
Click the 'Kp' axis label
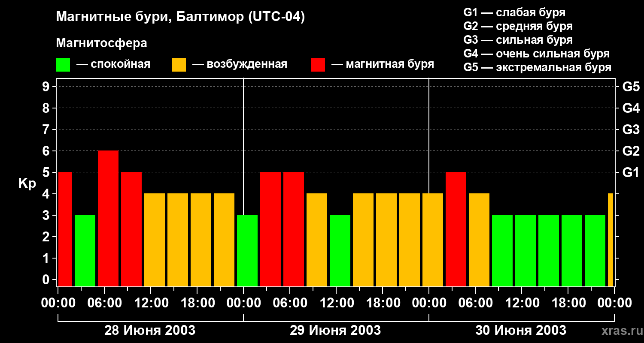pyautogui.click(x=27, y=184)
